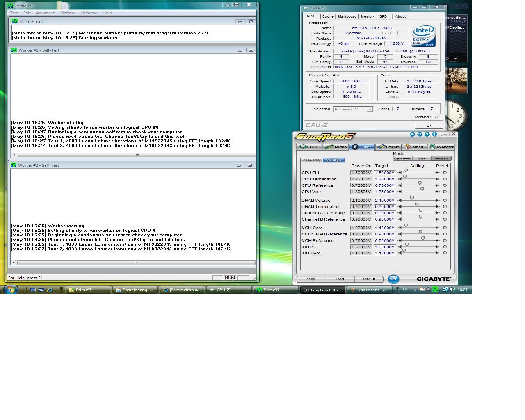Decrease CPU PLL voltage with the left arrow
Image resolution: width=525 pixels, height=420 pixels.
click(x=399, y=173)
